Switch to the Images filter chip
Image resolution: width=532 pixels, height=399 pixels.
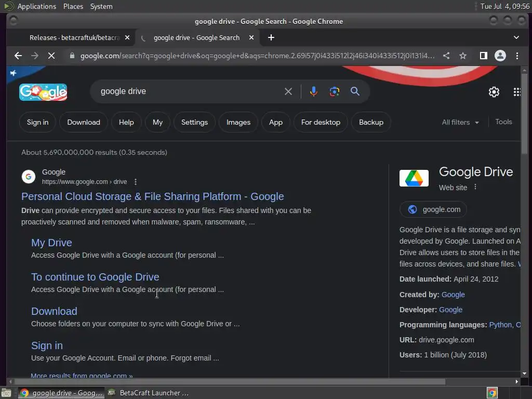pyautogui.click(x=238, y=122)
